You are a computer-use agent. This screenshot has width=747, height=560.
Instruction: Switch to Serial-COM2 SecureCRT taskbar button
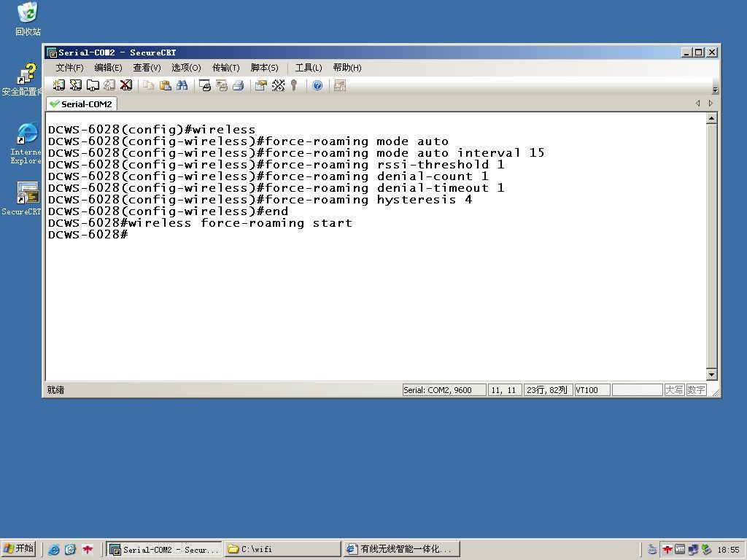[164, 550]
